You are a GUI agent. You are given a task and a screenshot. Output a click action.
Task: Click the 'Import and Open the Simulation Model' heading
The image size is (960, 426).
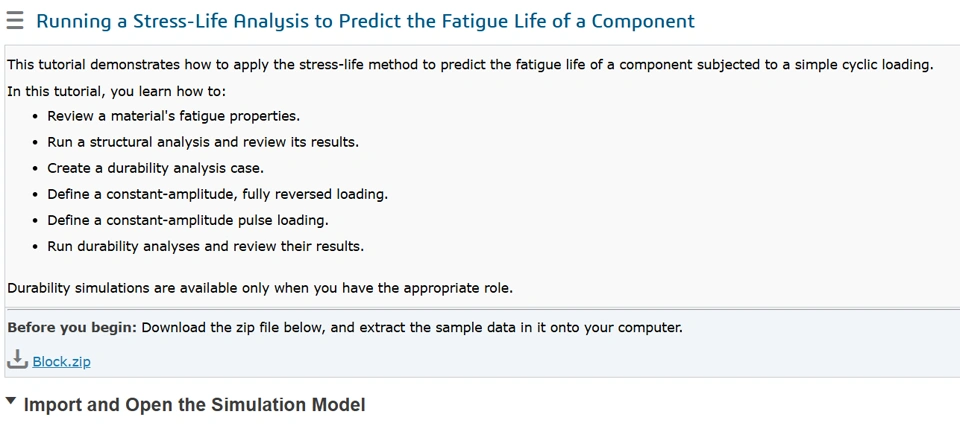[x=194, y=405]
